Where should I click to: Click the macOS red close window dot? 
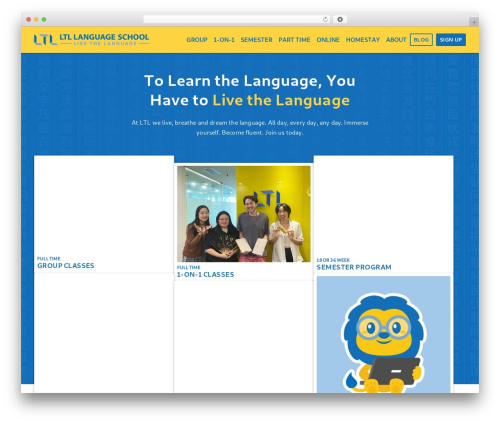tap(29, 20)
